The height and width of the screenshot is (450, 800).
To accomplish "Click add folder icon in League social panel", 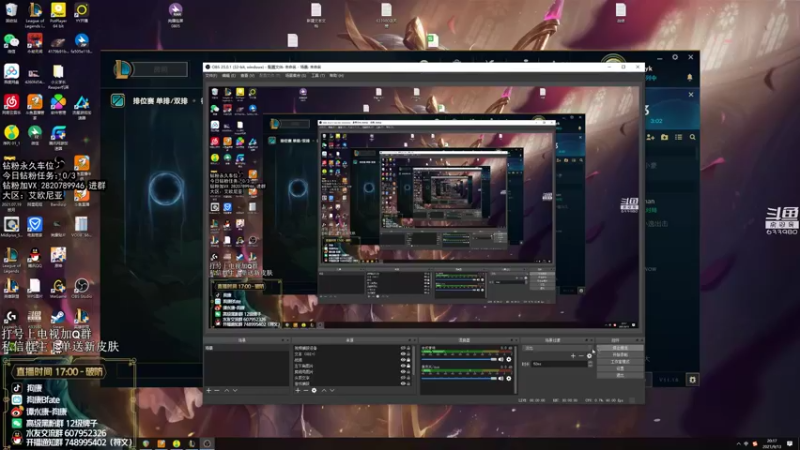I will click(x=664, y=137).
